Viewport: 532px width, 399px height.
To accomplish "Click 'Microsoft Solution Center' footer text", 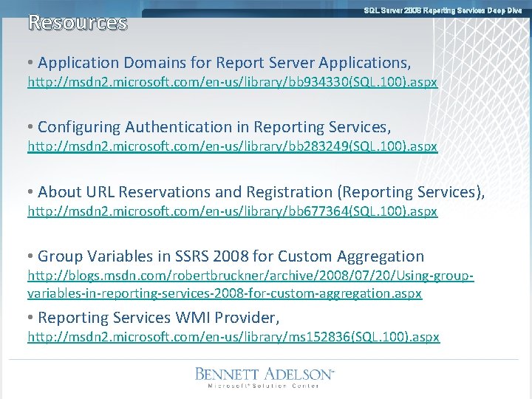I will 264,386.
